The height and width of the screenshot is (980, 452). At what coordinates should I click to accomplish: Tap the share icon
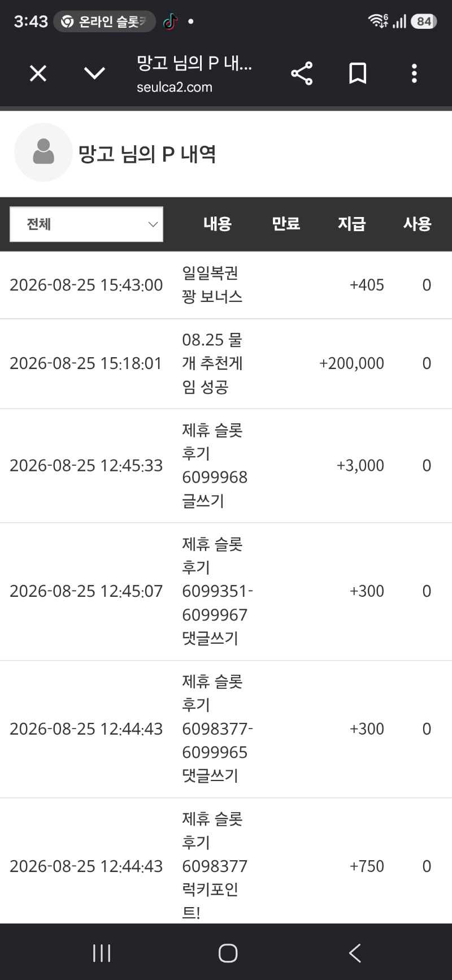pos(302,73)
